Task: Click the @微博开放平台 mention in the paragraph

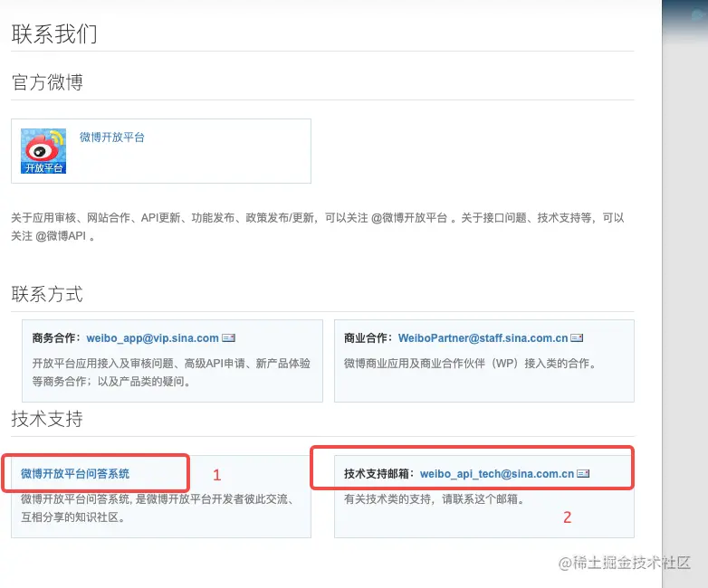Action: click(409, 218)
